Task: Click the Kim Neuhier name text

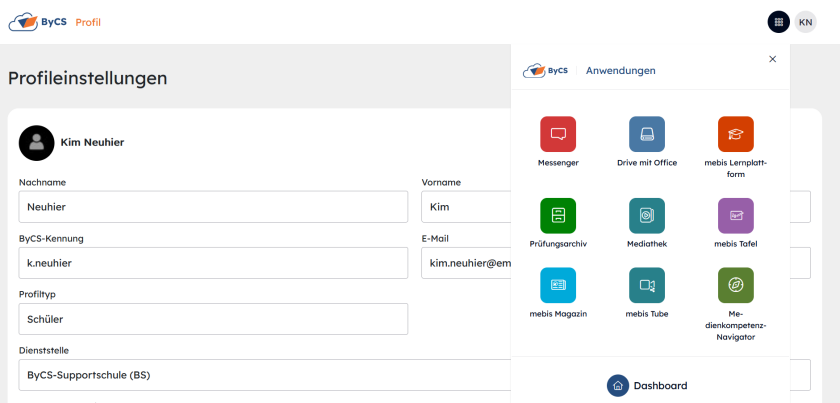Action: point(92,143)
